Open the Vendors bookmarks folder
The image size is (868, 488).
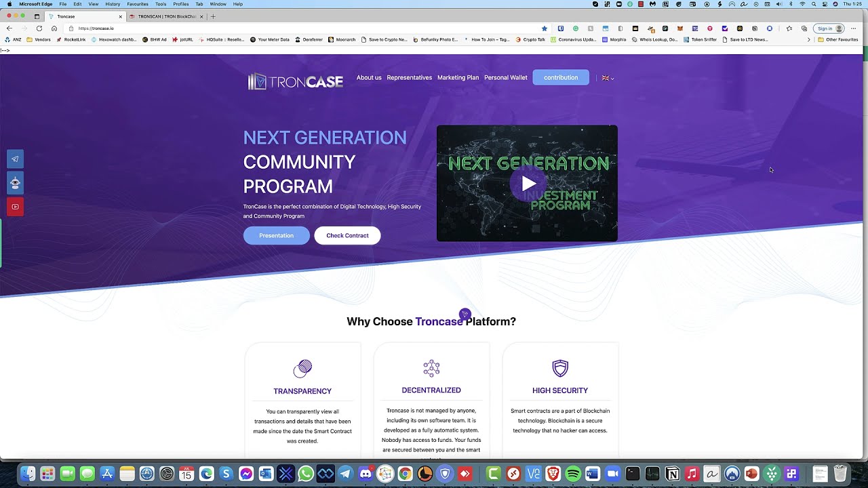tap(39, 39)
